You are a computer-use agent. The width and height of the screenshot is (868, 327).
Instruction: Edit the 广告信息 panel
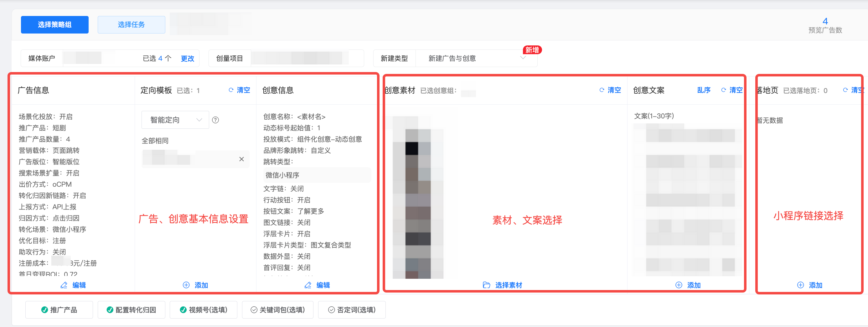coord(73,285)
